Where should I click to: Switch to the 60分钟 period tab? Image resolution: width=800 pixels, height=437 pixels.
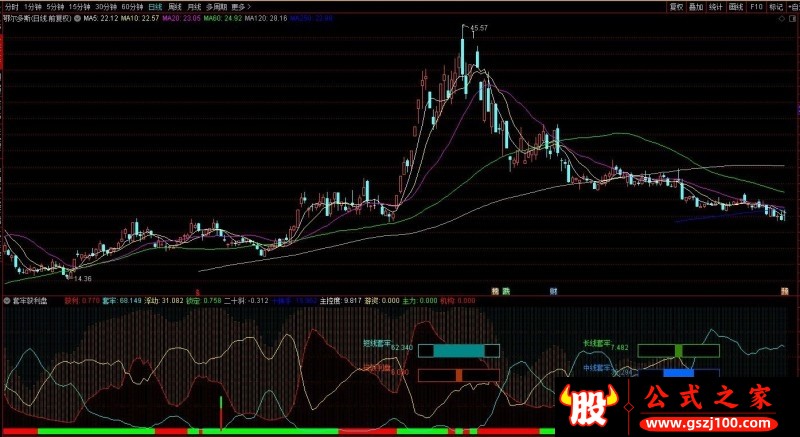pos(132,7)
